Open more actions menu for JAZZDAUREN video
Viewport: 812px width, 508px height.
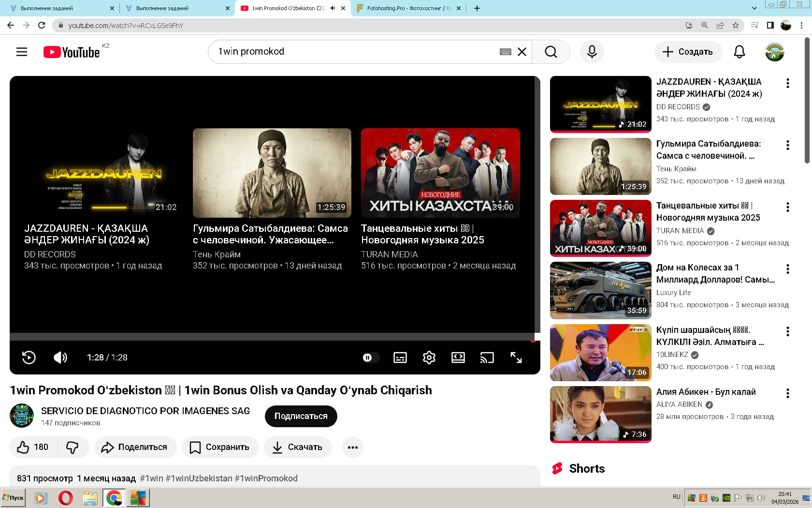(787, 83)
